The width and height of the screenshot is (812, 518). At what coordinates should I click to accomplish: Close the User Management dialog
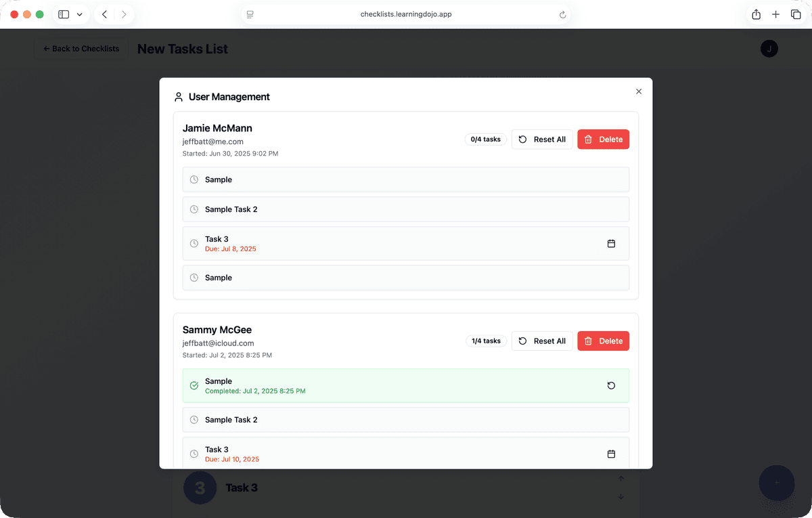[639, 91]
